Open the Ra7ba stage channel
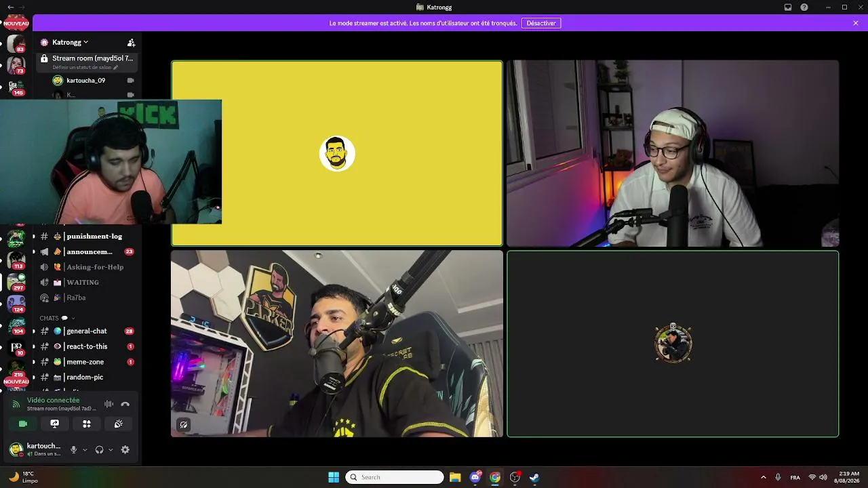 pos(87,298)
